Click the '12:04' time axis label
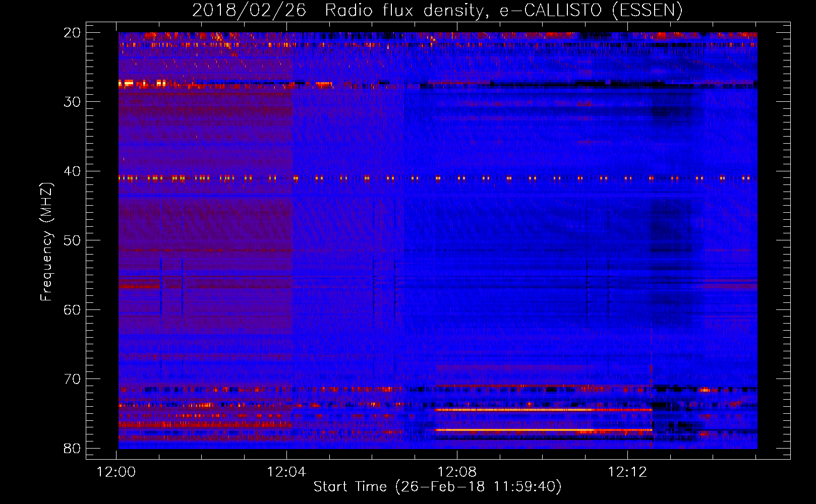The image size is (816, 504). coord(286,472)
